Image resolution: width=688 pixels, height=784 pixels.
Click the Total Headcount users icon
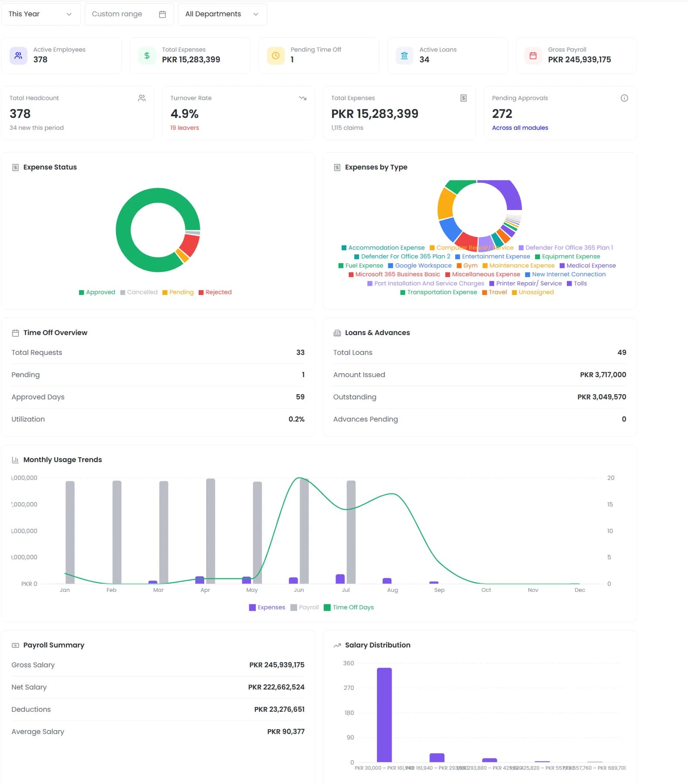142,98
